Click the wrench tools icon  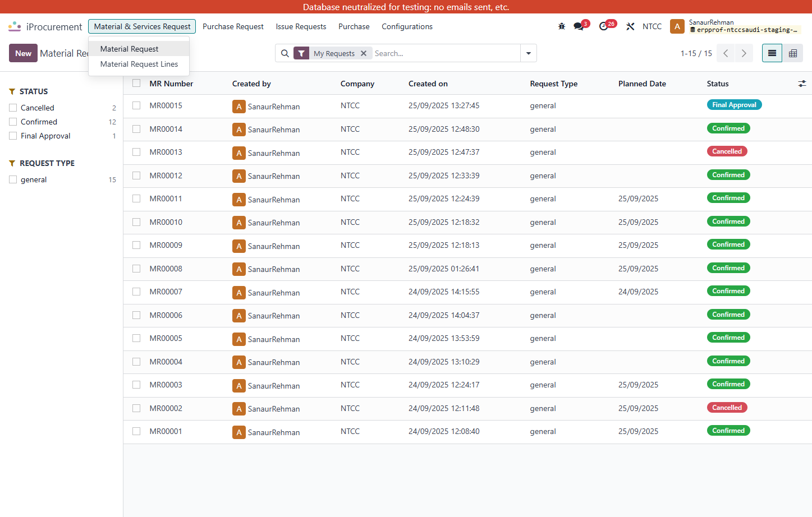630,26
